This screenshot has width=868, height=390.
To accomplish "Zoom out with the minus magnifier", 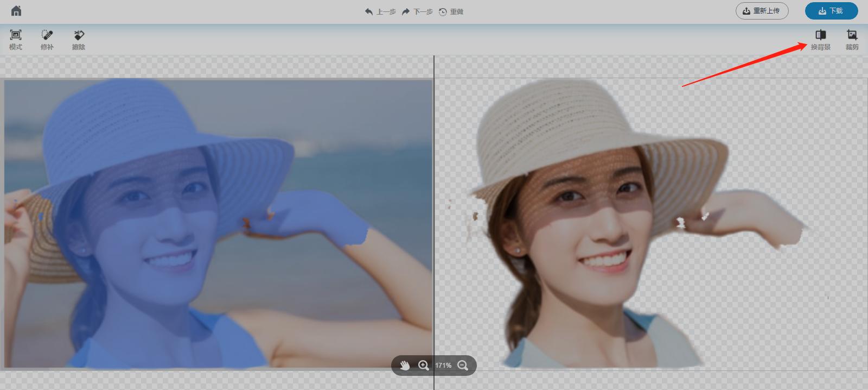I will tap(463, 366).
